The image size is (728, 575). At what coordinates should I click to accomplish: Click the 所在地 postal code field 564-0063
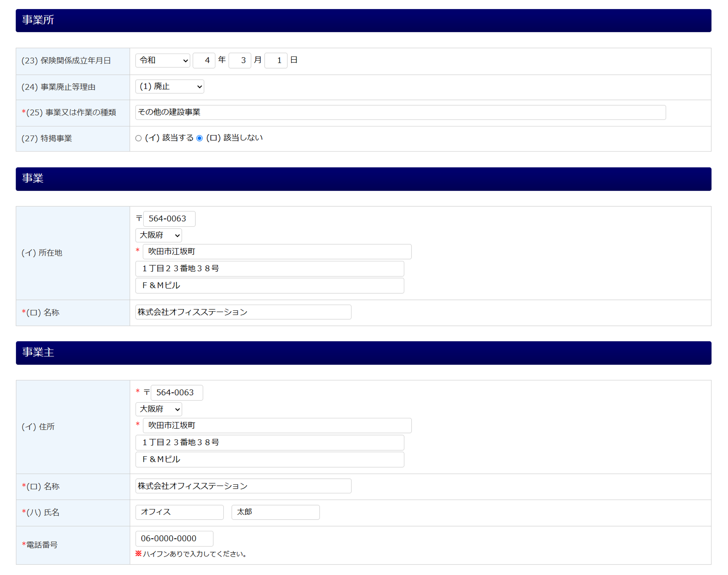point(169,219)
